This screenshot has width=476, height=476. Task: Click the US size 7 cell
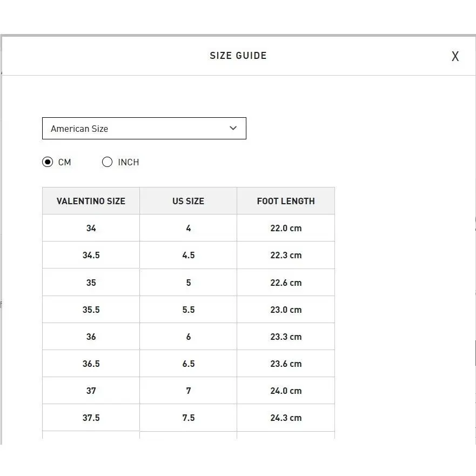coord(188,391)
